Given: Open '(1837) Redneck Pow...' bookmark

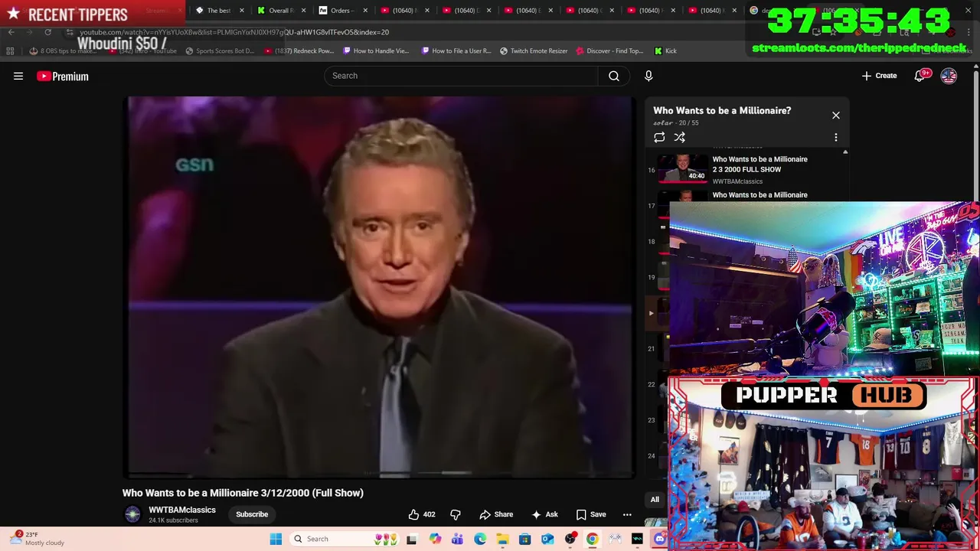Looking at the screenshot, I should [299, 51].
